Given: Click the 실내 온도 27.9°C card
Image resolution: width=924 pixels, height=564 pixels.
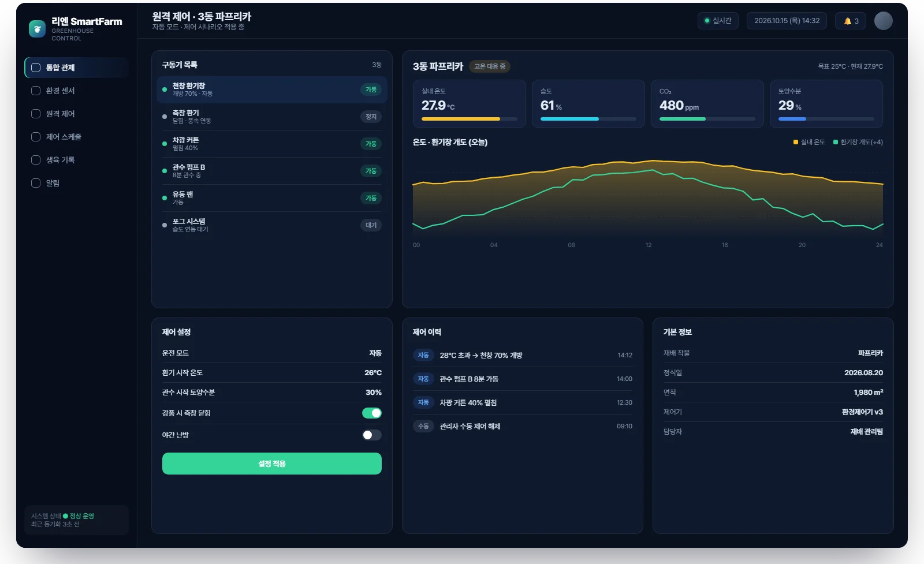Looking at the screenshot, I should pyautogui.click(x=470, y=104).
